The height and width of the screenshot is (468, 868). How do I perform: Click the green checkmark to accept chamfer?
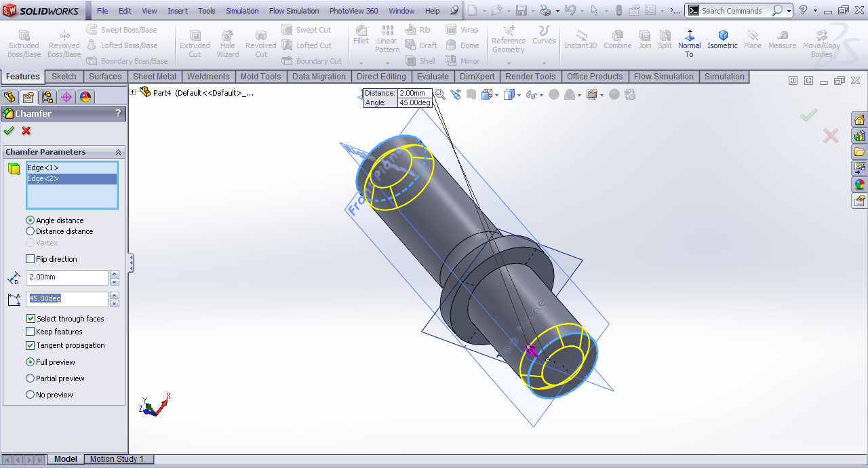point(9,131)
